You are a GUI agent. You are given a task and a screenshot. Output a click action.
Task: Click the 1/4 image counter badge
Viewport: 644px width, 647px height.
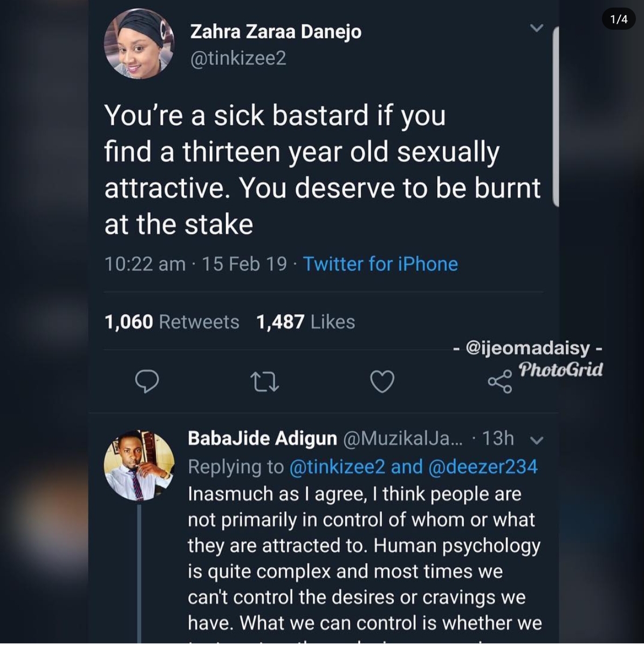point(619,19)
